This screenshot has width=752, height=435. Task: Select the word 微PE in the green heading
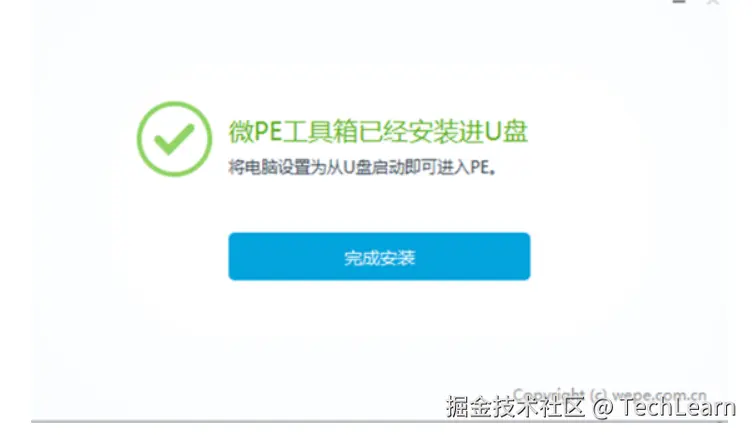[255, 131]
